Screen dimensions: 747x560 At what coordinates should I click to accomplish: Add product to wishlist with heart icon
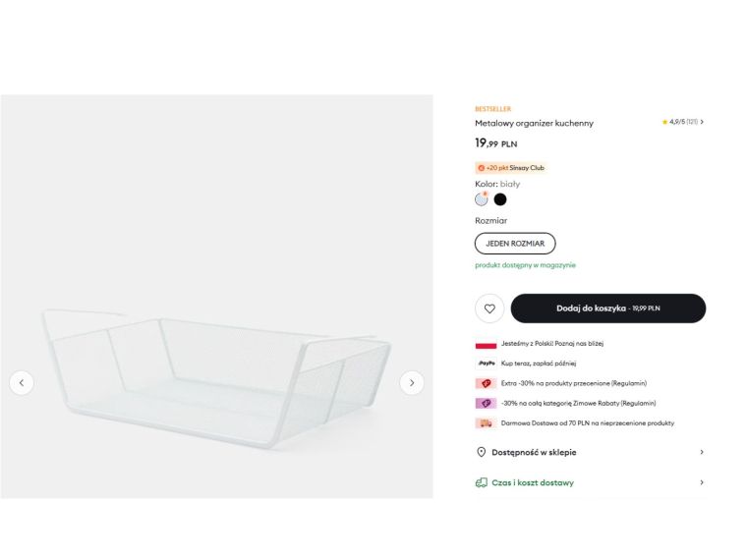coord(489,308)
